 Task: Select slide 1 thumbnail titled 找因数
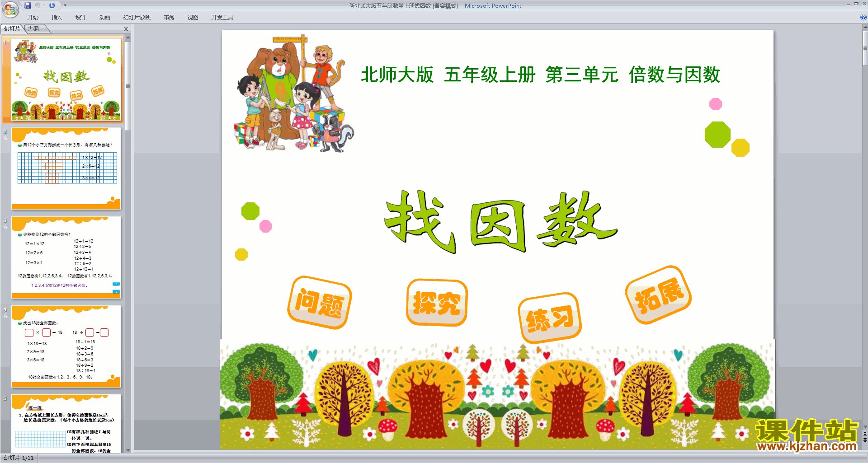click(66, 80)
